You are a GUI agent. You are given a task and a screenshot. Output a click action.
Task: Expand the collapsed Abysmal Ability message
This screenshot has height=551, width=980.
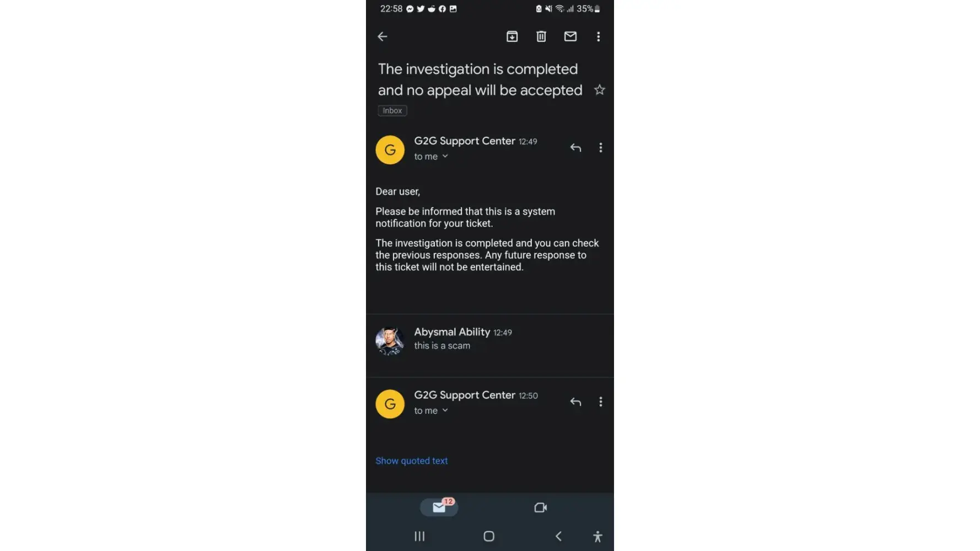coord(489,340)
